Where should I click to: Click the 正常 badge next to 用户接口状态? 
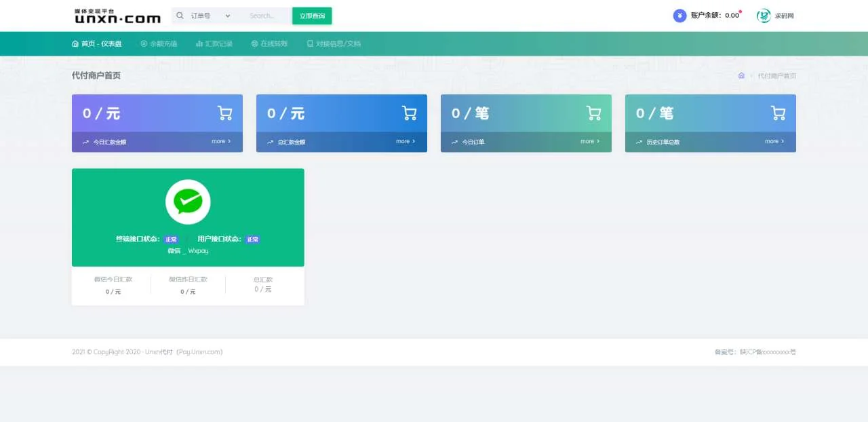click(x=252, y=239)
